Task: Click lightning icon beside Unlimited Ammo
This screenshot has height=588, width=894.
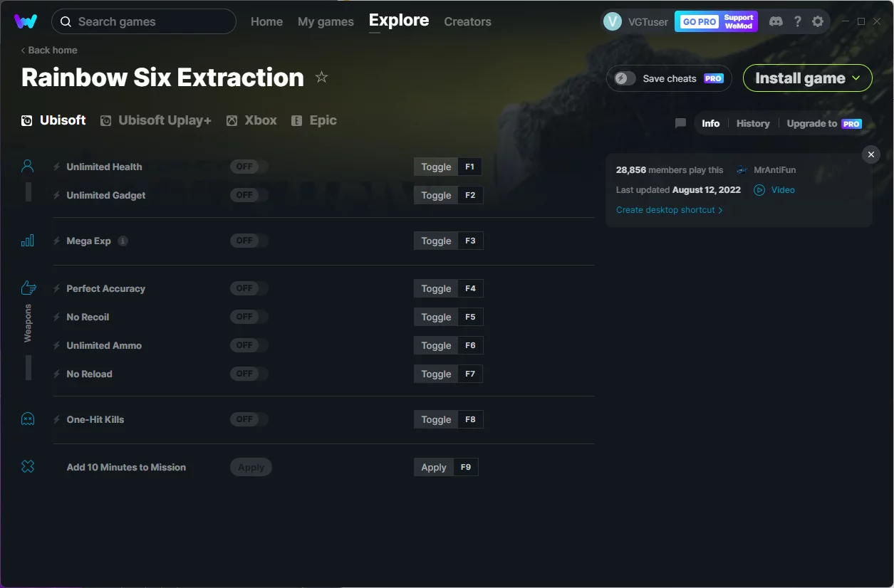Action: click(57, 345)
